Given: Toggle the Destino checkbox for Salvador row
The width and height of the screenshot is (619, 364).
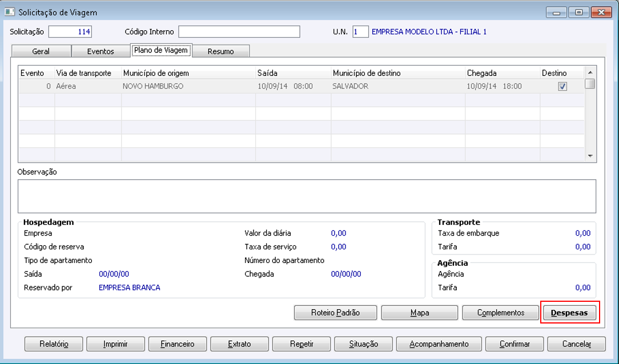Looking at the screenshot, I should pyautogui.click(x=562, y=86).
